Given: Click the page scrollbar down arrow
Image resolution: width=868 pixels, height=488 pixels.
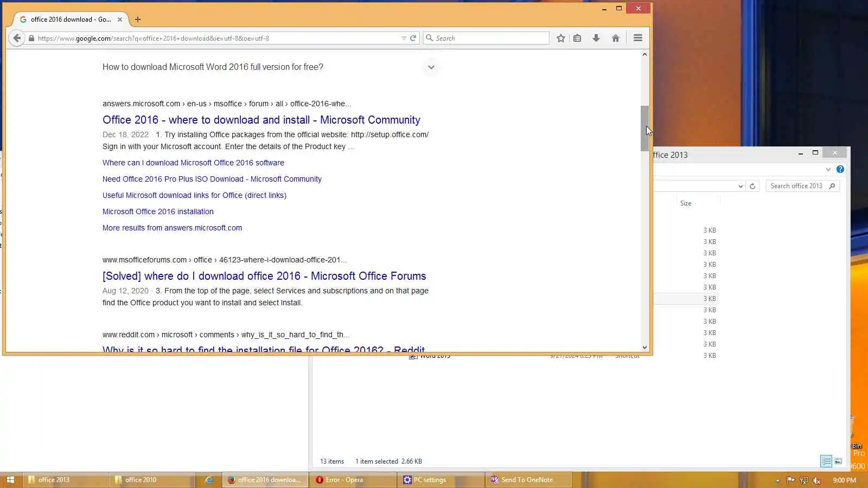Looking at the screenshot, I should [x=644, y=348].
